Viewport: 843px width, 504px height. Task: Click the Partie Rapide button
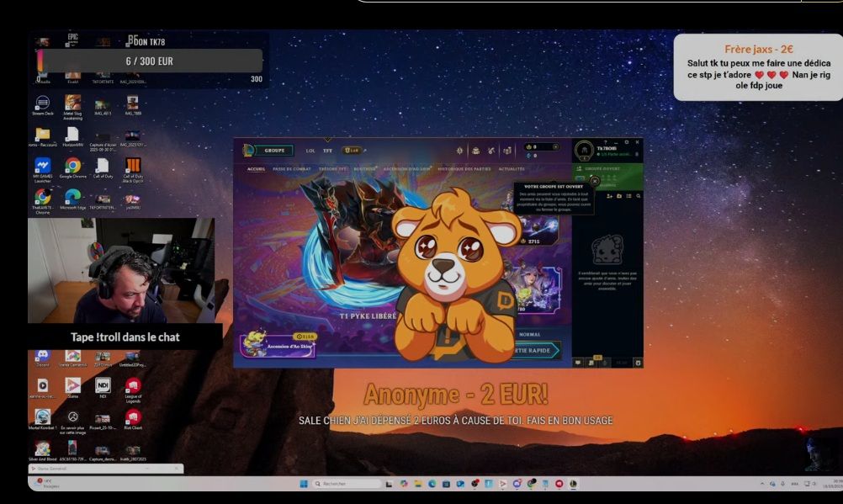(x=534, y=350)
